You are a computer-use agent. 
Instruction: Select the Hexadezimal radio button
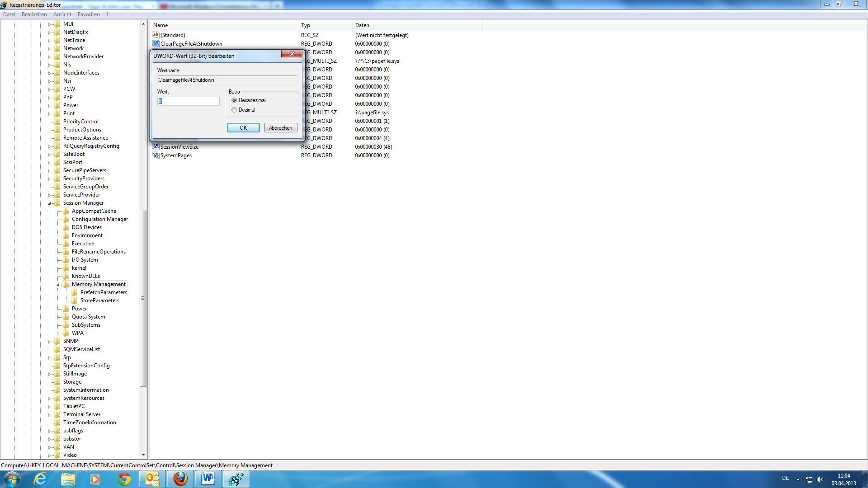tap(234, 100)
